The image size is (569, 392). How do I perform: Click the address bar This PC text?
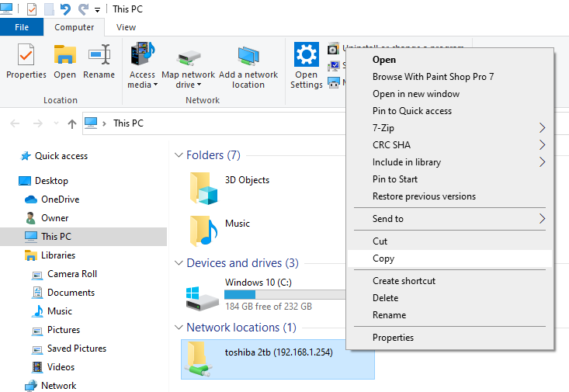click(128, 123)
